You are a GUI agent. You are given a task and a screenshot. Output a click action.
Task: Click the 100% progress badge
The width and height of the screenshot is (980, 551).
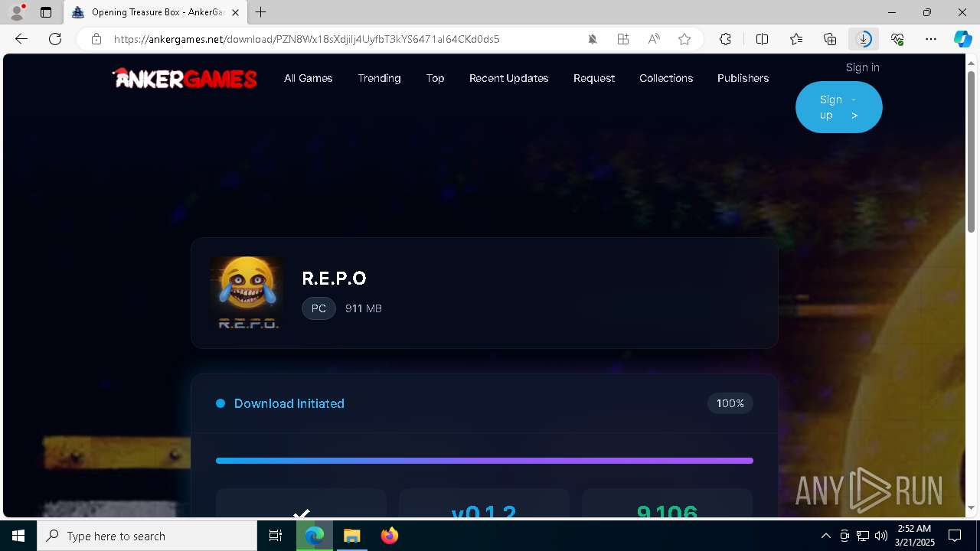click(730, 403)
